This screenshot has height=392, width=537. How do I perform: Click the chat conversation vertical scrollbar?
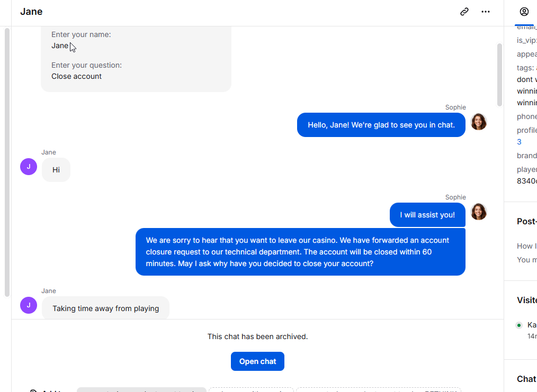(x=500, y=75)
